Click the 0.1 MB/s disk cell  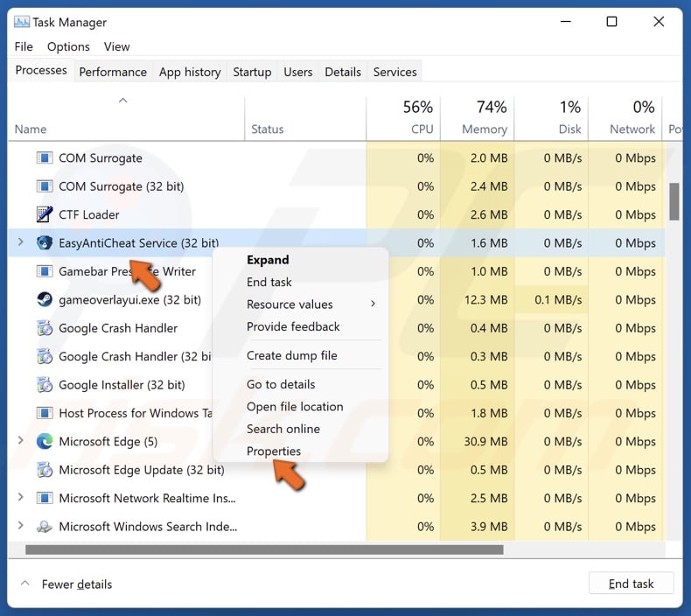click(551, 300)
